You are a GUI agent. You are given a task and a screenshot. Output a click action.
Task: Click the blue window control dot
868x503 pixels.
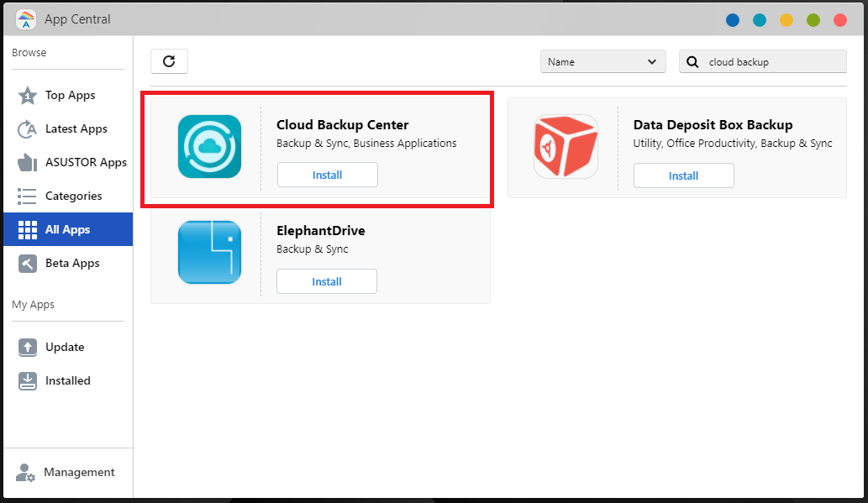[733, 20]
